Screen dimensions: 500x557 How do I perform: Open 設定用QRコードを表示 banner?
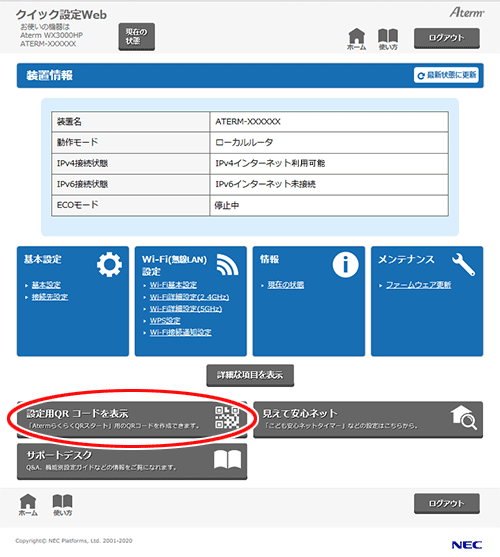point(132,420)
